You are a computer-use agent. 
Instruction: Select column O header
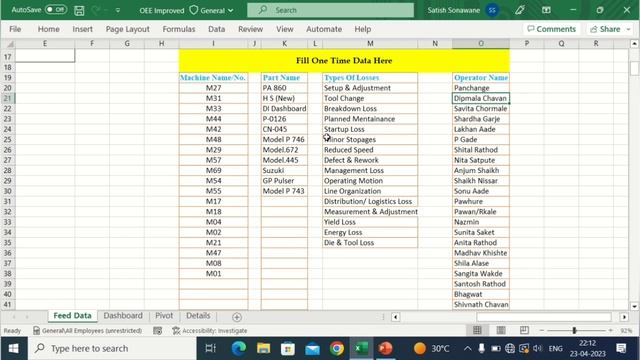(x=481, y=43)
